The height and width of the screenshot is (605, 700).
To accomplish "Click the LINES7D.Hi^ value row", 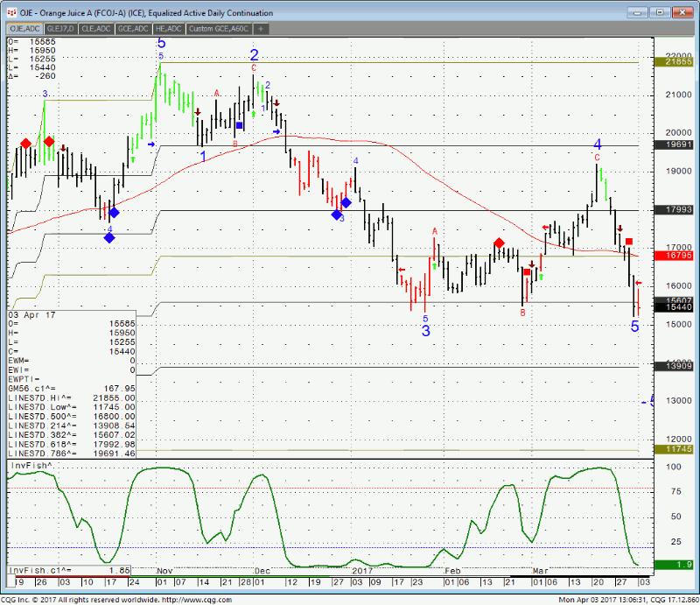I will 72,397.
